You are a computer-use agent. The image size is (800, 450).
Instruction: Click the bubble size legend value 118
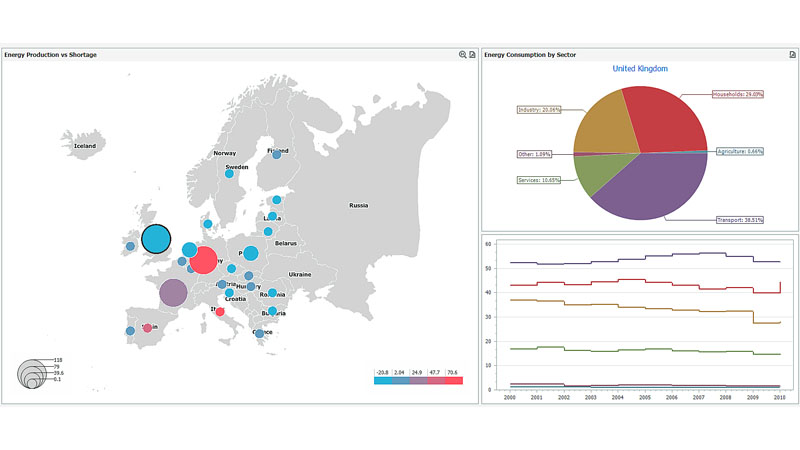click(x=58, y=360)
